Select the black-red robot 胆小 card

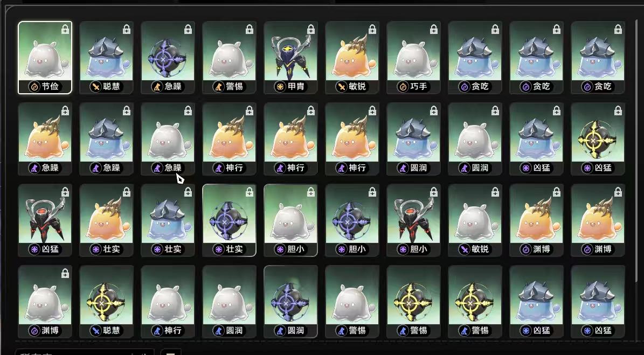pyautogui.click(x=413, y=220)
